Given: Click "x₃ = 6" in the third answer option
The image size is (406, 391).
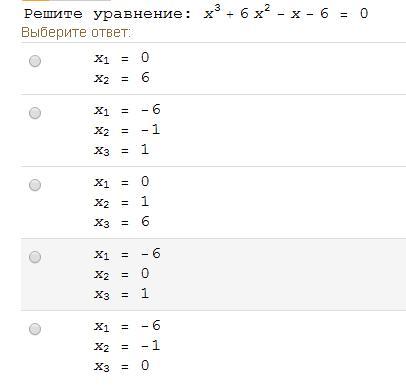Looking at the screenshot, I should click(122, 222).
